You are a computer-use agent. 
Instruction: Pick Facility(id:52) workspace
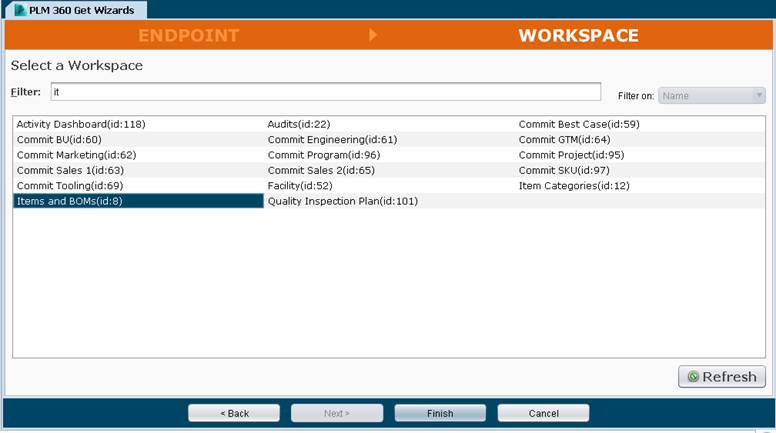pos(300,186)
